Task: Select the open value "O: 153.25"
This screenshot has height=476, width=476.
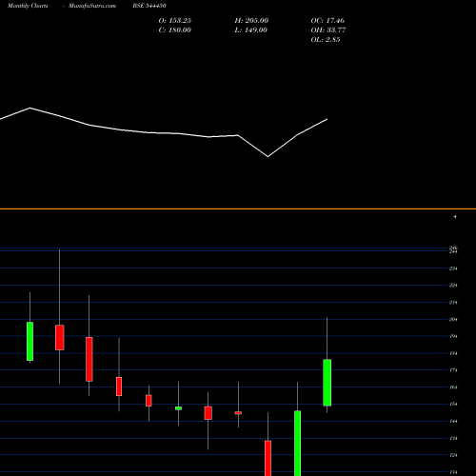Action: pyautogui.click(x=175, y=21)
